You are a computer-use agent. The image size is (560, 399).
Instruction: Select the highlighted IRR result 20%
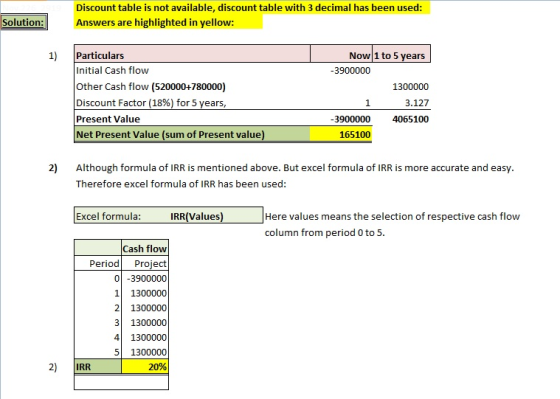145,367
